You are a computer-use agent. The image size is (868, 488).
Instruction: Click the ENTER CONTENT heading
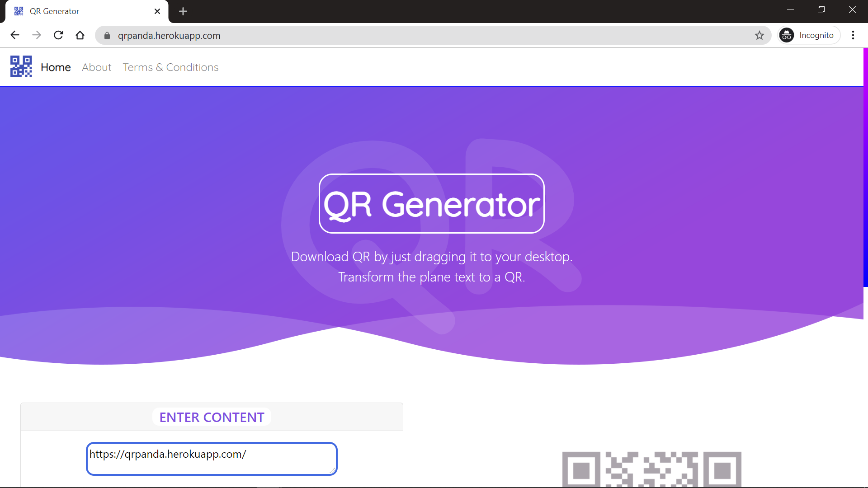pos(212,417)
